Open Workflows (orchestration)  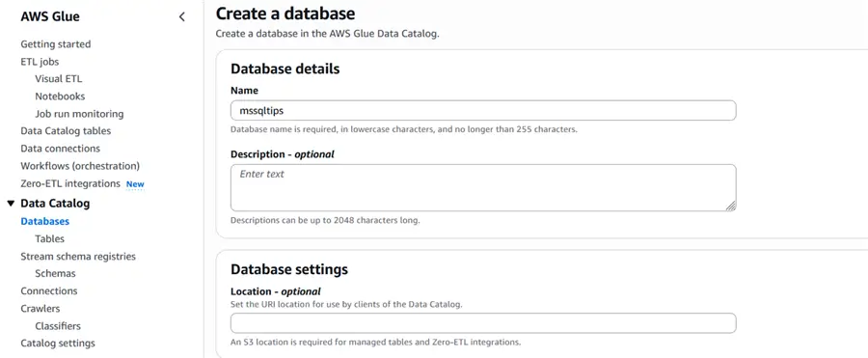[80, 166]
